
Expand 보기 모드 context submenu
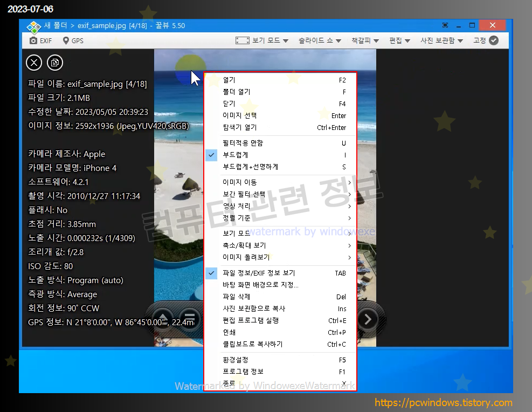280,234
